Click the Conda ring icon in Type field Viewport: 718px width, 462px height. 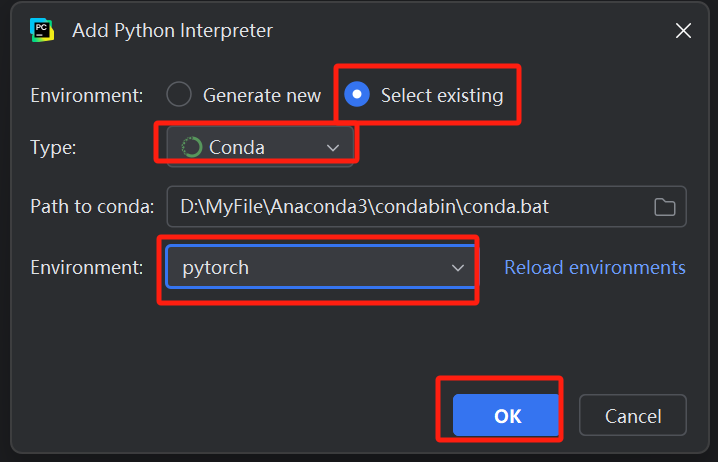(x=192, y=147)
